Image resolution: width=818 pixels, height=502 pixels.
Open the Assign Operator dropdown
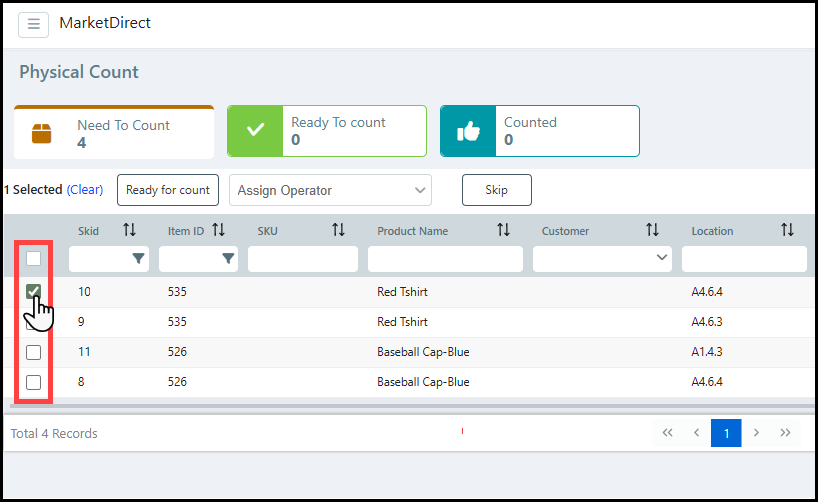point(331,190)
